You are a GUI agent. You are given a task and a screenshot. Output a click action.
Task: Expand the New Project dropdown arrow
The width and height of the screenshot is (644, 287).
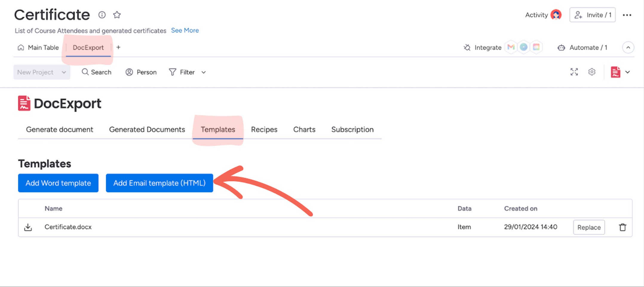(64, 72)
